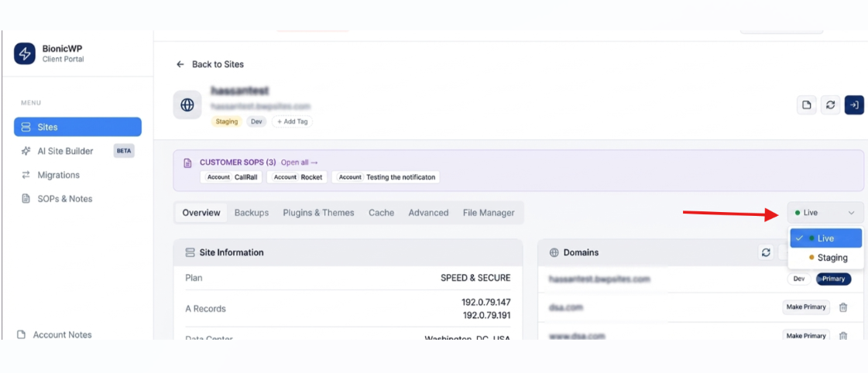Go Back to Sites link

[x=218, y=64]
